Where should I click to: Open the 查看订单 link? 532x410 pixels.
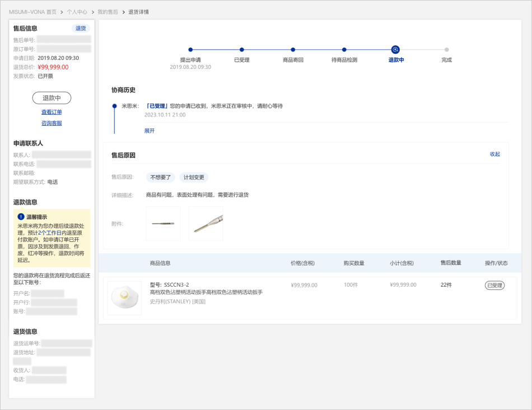point(52,112)
